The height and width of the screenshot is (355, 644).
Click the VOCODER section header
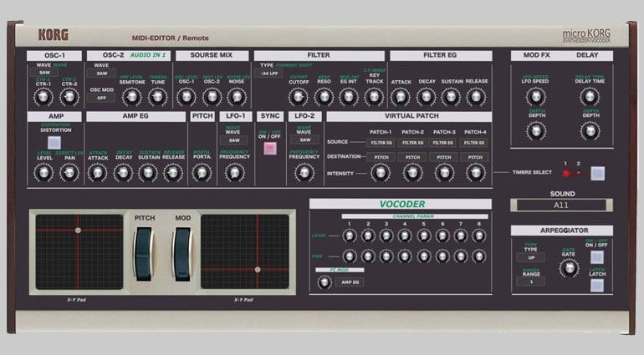point(401,204)
